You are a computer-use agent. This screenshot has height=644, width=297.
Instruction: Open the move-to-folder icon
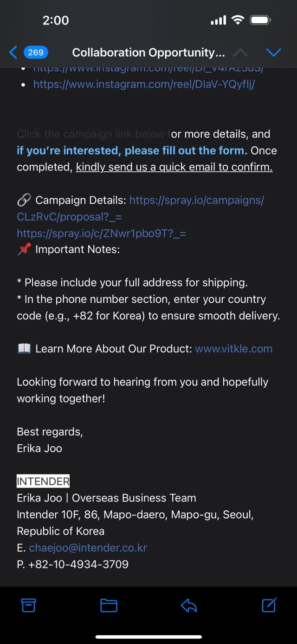tap(109, 605)
